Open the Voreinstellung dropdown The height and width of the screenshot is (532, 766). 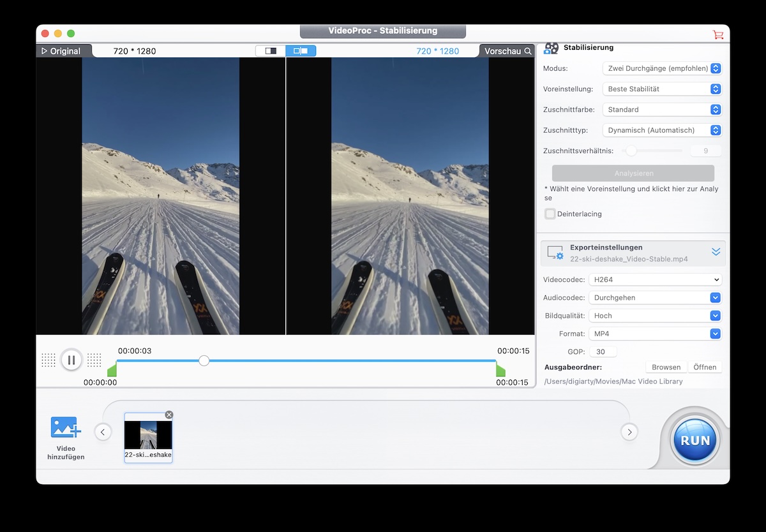tap(662, 89)
